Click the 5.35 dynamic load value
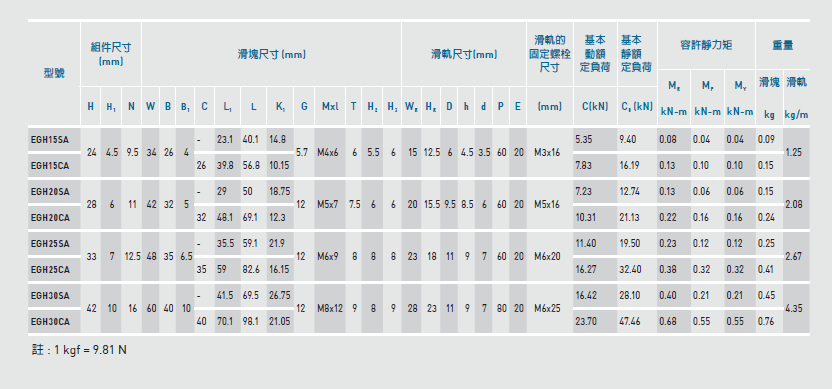The image size is (832, 389). (584, 140)
